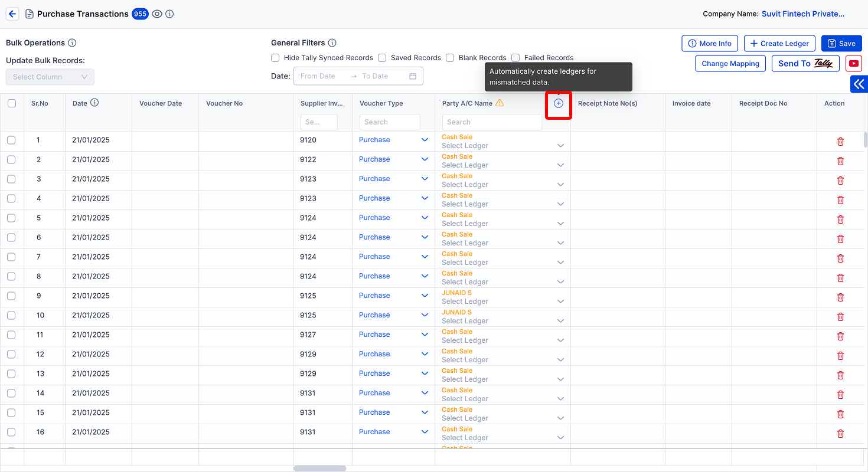868x472 pixels.
Task: Click the Voucher Type search field
Action: pyautogui.click(x=390, y=122)
